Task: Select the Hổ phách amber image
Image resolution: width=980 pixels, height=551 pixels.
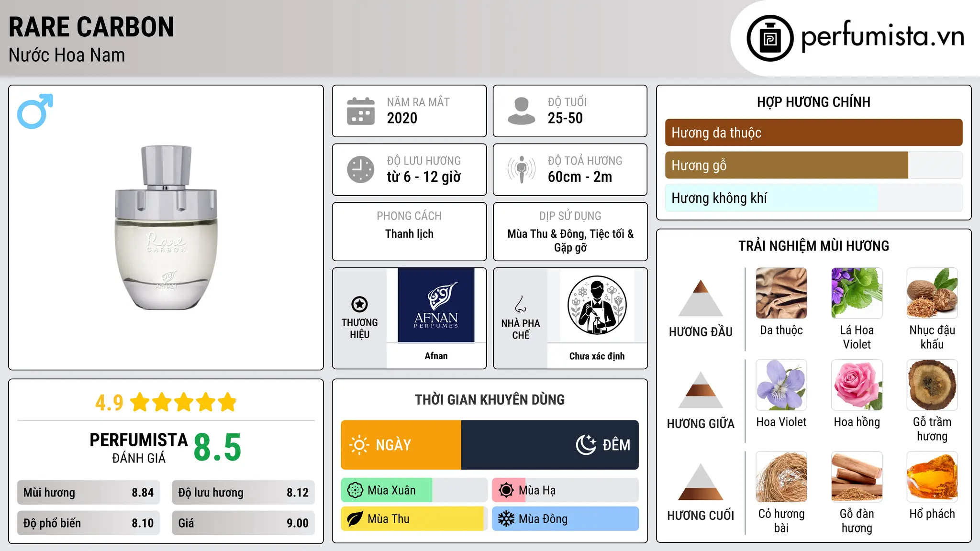Action: tap(932, 477)
